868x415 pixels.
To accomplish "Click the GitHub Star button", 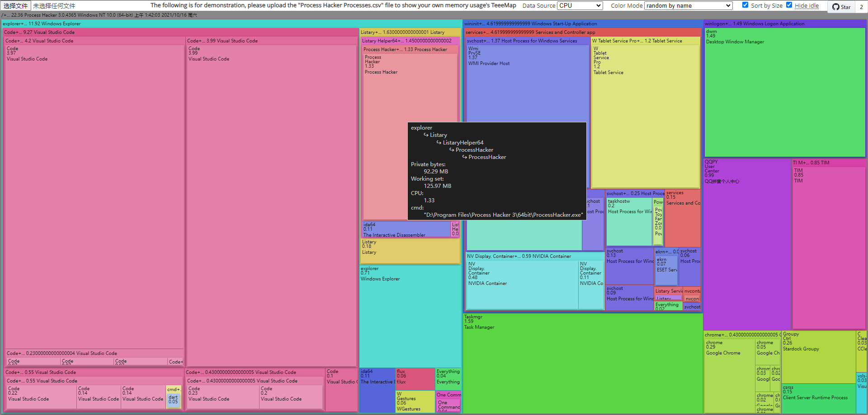I will tap(841, 7).
